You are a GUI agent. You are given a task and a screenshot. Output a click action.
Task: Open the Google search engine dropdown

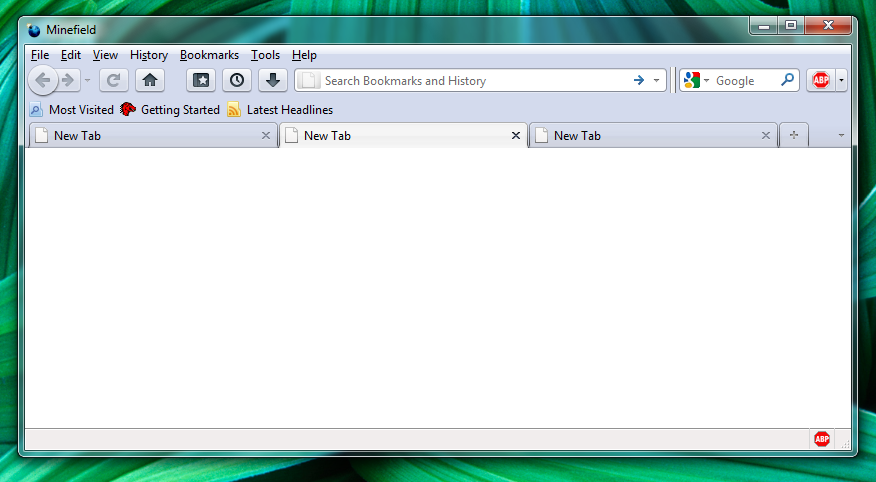695,80
